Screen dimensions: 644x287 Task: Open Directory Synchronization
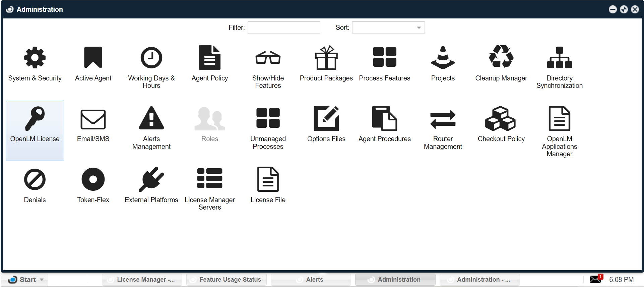559,58
